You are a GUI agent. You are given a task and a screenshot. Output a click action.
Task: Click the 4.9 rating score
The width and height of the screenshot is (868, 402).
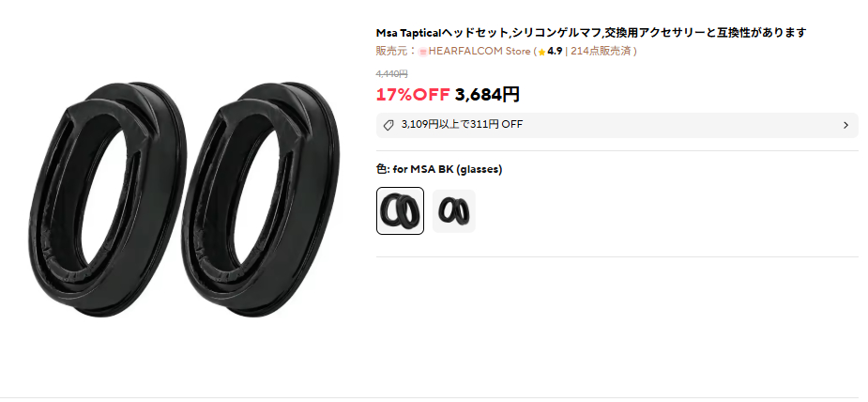pos(555,51)
